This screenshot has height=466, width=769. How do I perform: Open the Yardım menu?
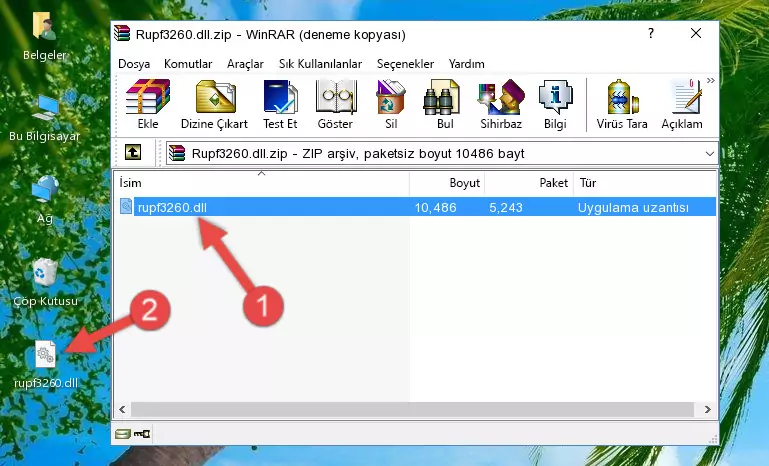pos(466,64)
